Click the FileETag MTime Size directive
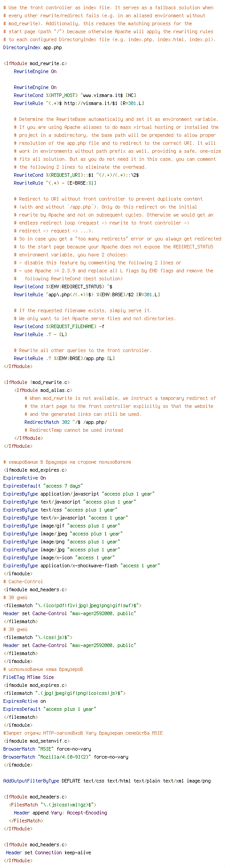Image resolution: width=225 pixels, height=868 pixels. point(28,677)
